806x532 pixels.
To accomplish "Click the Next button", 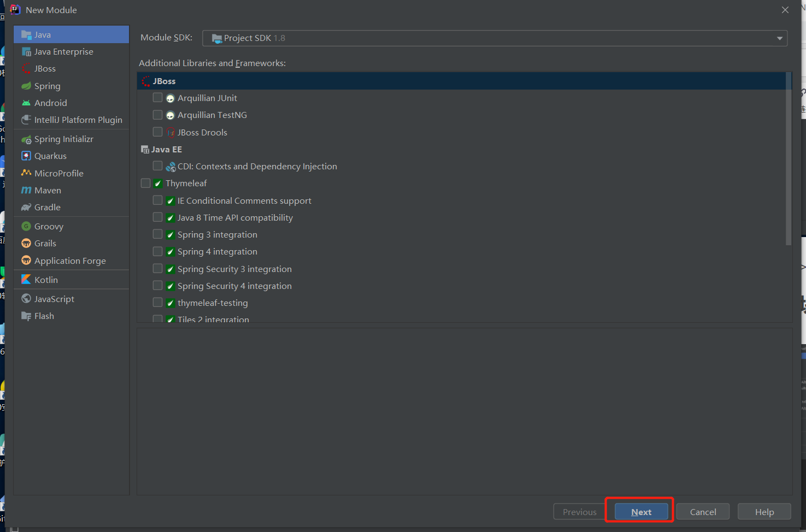I will pos(641,512).
